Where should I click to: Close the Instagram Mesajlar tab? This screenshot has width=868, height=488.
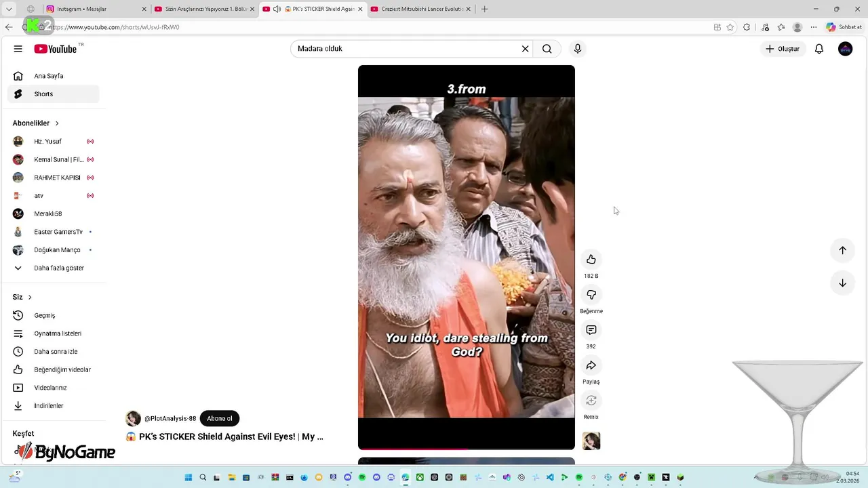(x=144, y=9)
